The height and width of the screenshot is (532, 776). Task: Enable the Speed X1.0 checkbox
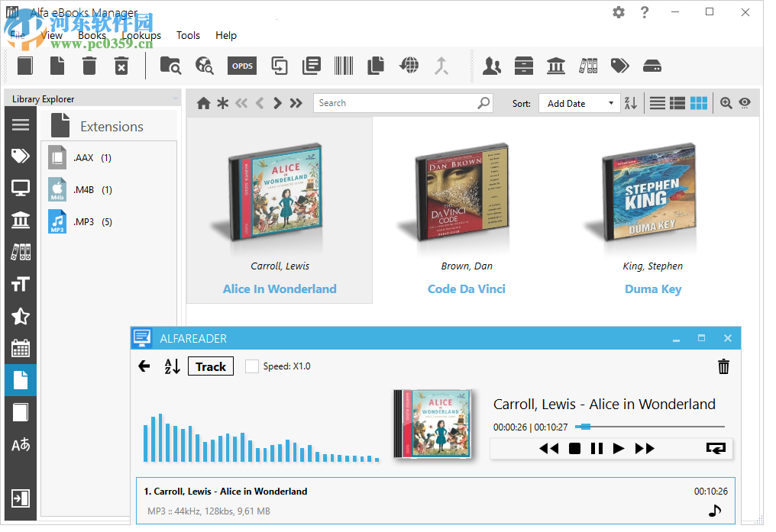pos(252,366)
